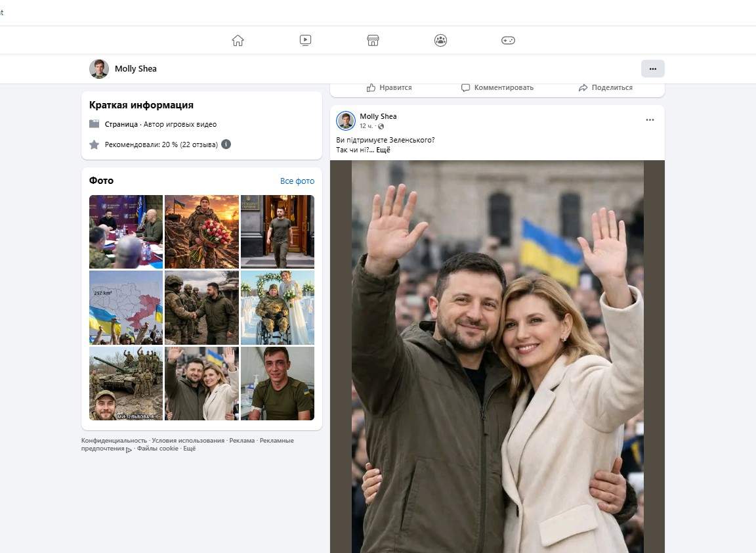Open the Video tab icon
Screen dimensions: 756x553
[305, 40]
